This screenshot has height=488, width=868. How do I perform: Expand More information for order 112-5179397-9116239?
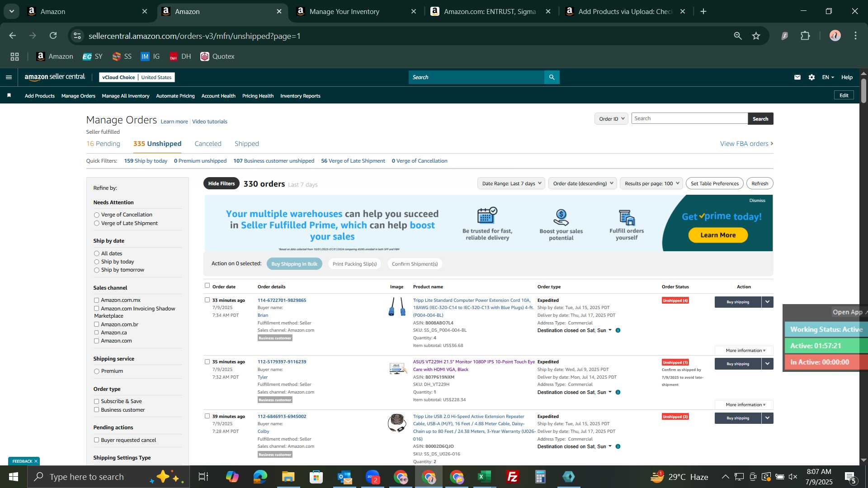(744, 405)
